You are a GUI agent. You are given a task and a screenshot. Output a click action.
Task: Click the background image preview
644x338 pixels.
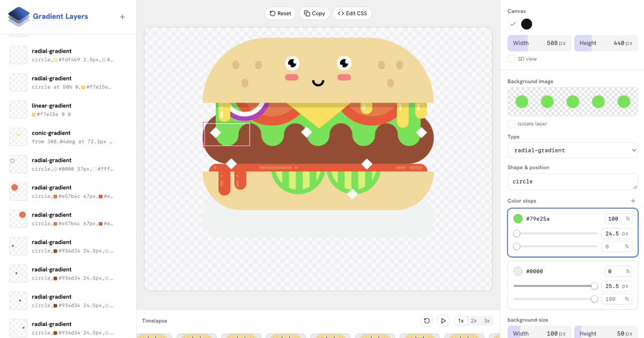point(573,102)
